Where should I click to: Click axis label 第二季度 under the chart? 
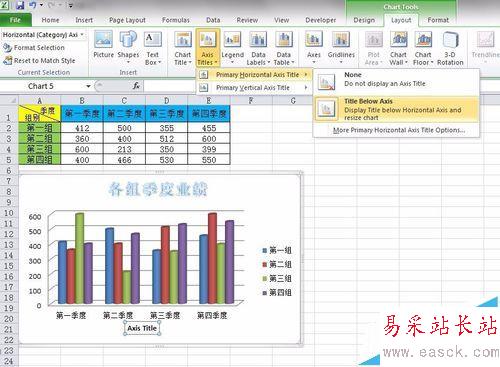coord(118,315)
